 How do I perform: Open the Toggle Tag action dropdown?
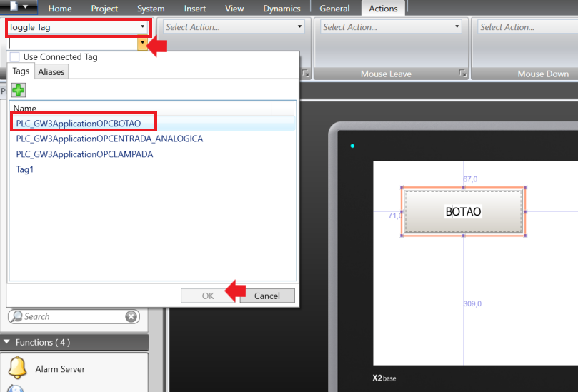(x=78, y=27)
